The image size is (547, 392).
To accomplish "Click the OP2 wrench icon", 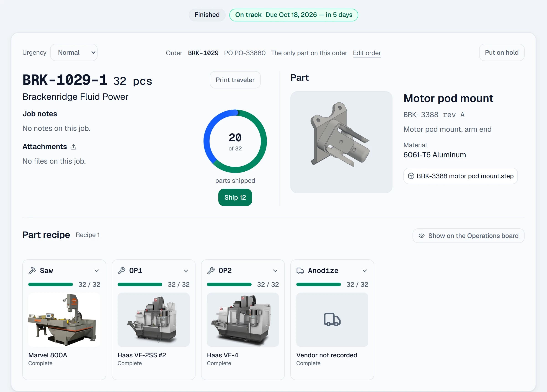I will [x=211, y=271].
